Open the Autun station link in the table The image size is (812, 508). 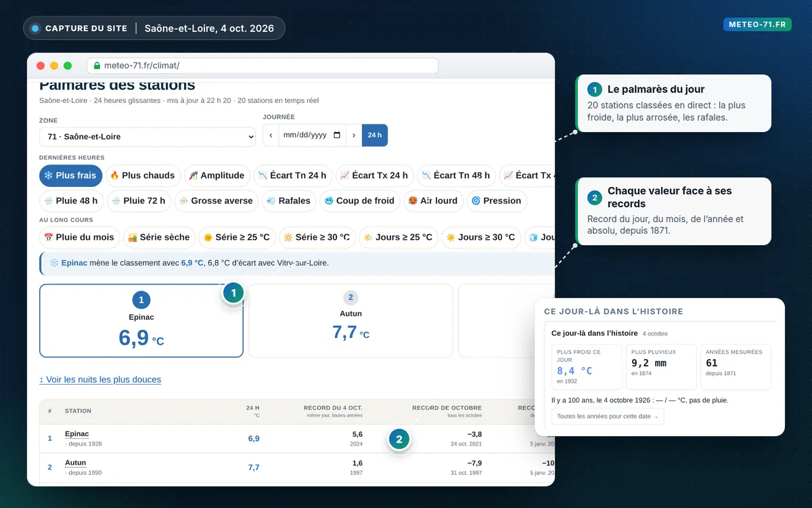75,463
